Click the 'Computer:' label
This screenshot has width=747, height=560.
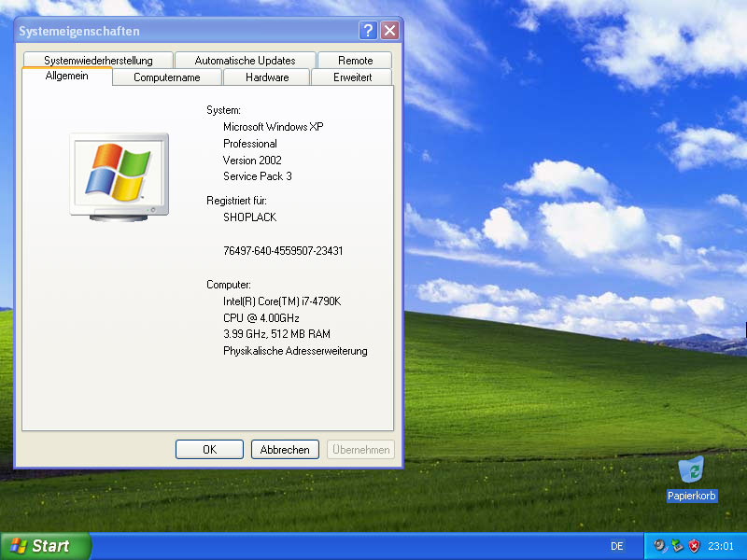tap(229, 285)
